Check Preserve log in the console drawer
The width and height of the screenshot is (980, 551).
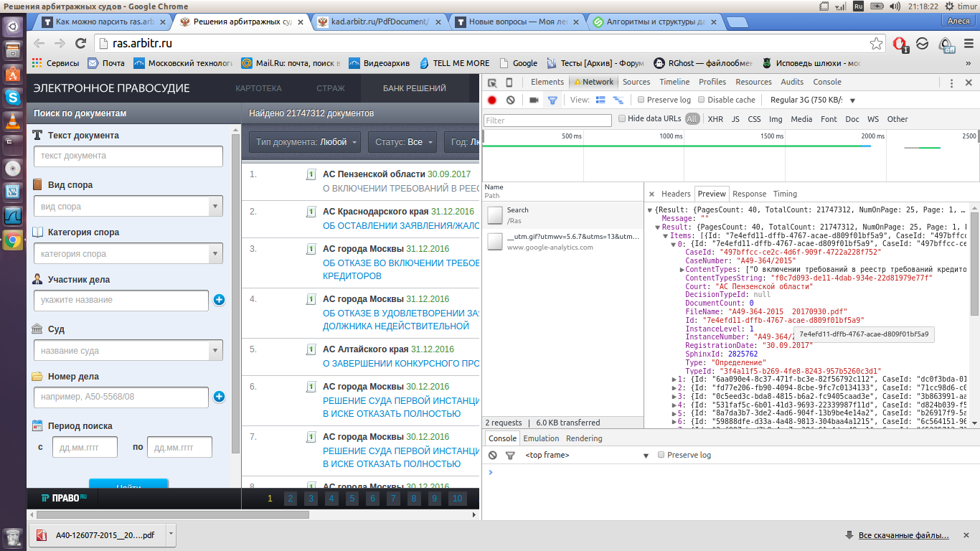click(x=661, y=456)
